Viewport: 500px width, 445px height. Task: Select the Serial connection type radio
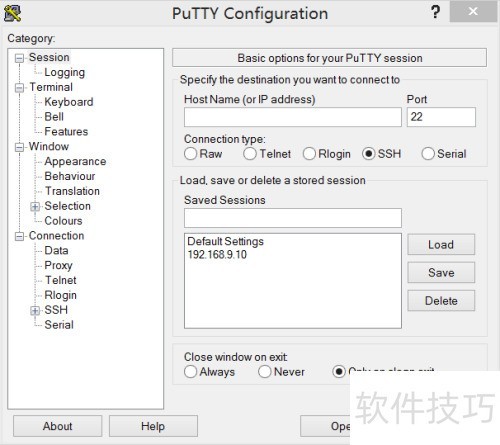point(428,154)
